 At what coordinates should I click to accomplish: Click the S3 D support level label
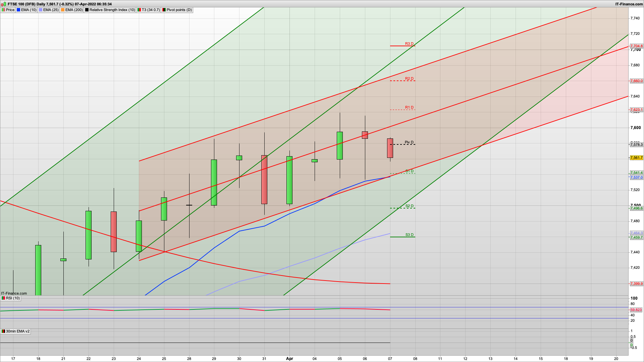point(409,235)
